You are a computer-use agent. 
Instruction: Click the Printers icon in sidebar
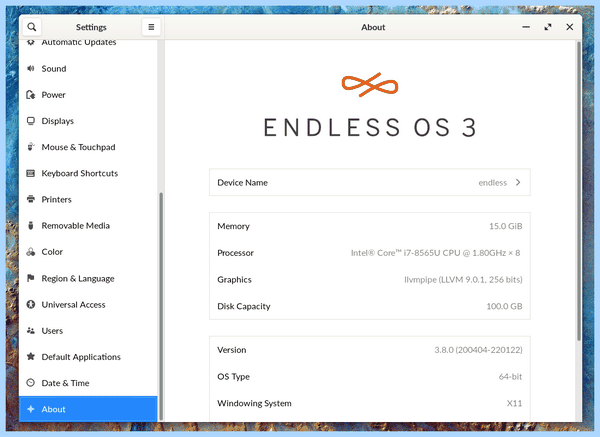point(31,199)
